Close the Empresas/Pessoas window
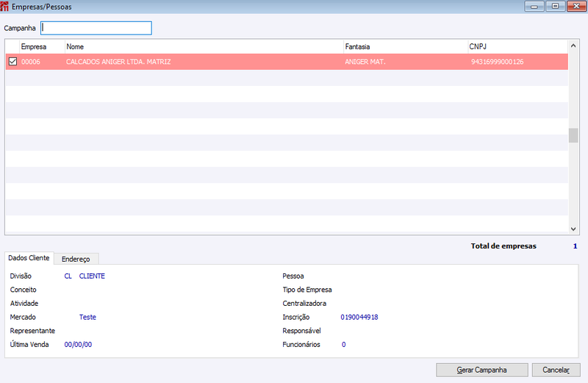Screen dimensions: 588x383 tap(576, 7)
